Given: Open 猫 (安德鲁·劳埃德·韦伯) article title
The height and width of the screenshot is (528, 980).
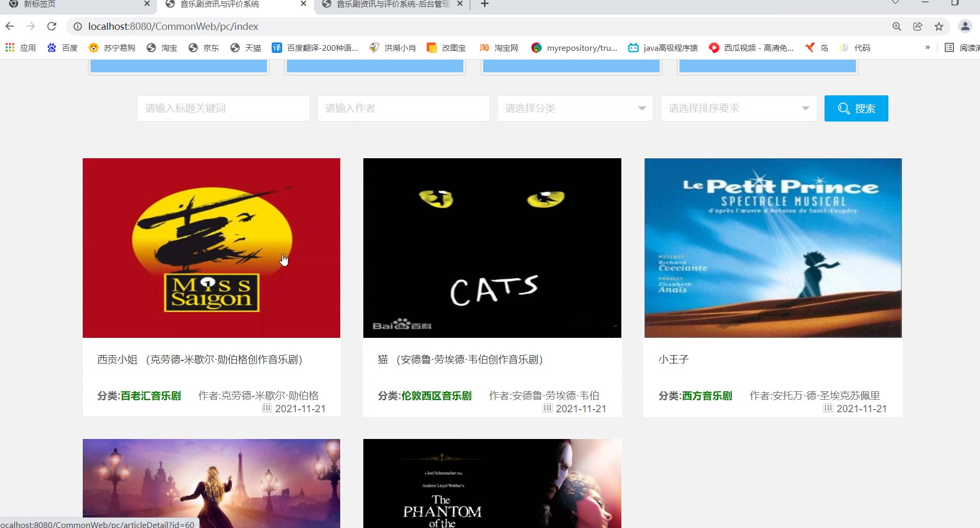Looking at the screenshot, I should click(461, 359).
